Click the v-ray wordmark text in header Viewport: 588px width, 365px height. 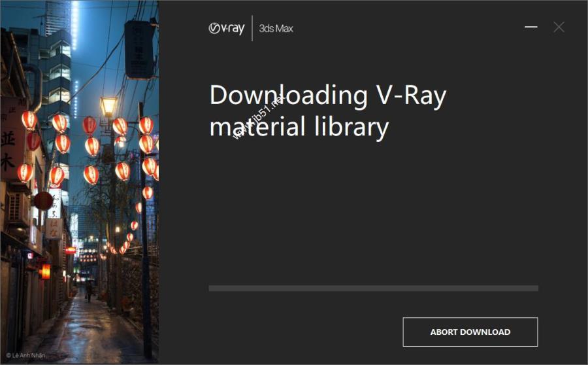click(x=233, y=29)
